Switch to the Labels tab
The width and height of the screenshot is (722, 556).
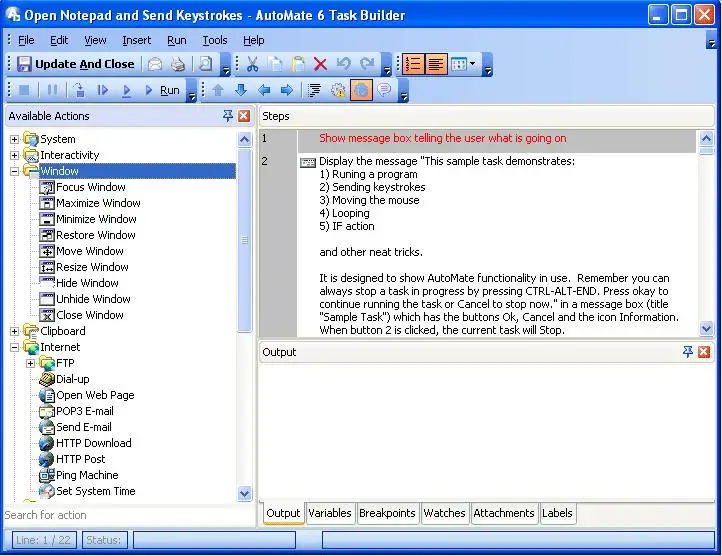557,513
